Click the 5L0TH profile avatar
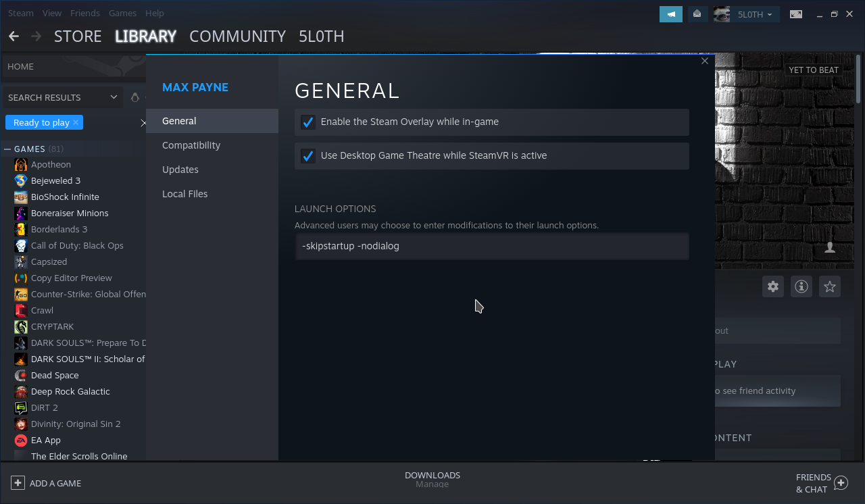 (x=722, y=14)
